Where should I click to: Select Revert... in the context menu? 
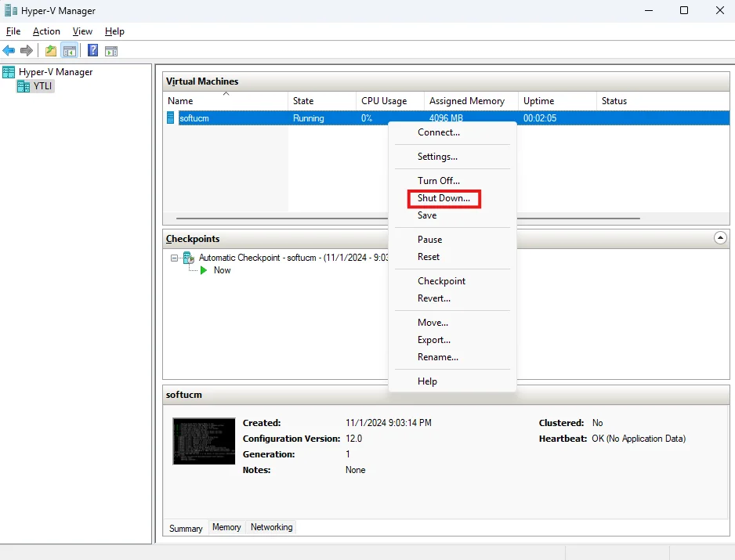[x=452, y=298]
